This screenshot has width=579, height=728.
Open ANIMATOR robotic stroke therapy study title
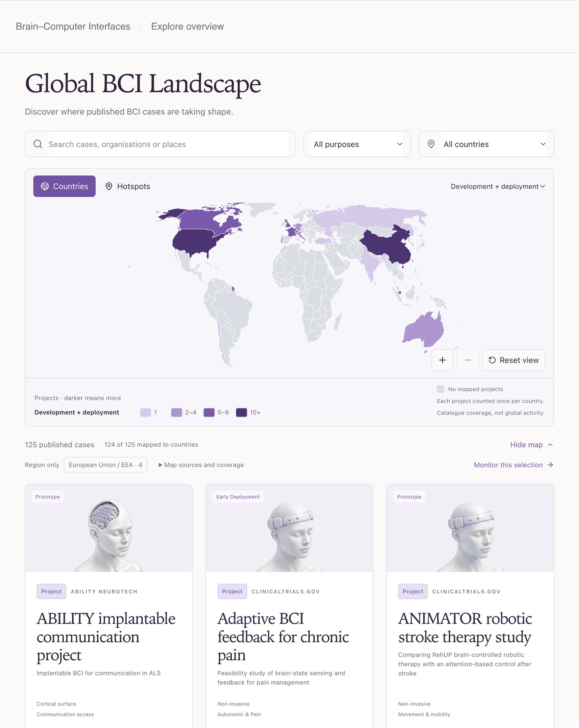tap(465, 628)
